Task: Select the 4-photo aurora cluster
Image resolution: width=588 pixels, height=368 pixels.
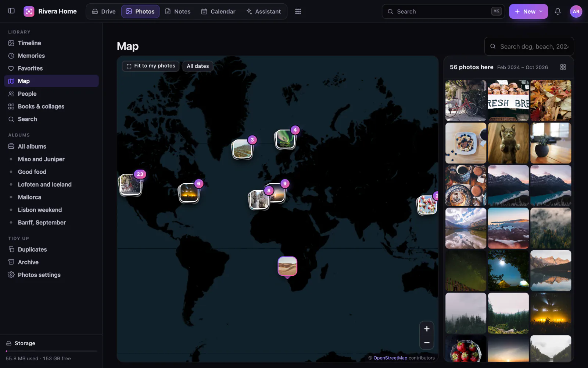Action: [x=286, y=139]
